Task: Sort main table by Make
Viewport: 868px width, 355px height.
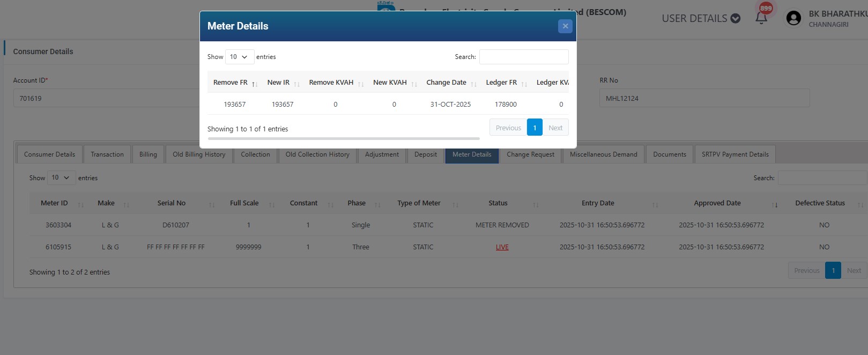Action: pos(110,203)
